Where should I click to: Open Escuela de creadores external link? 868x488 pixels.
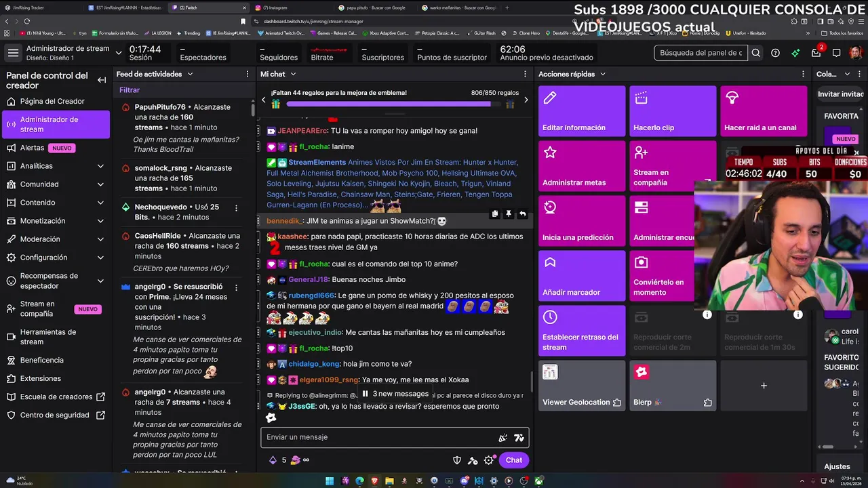(x=55, y=397)
